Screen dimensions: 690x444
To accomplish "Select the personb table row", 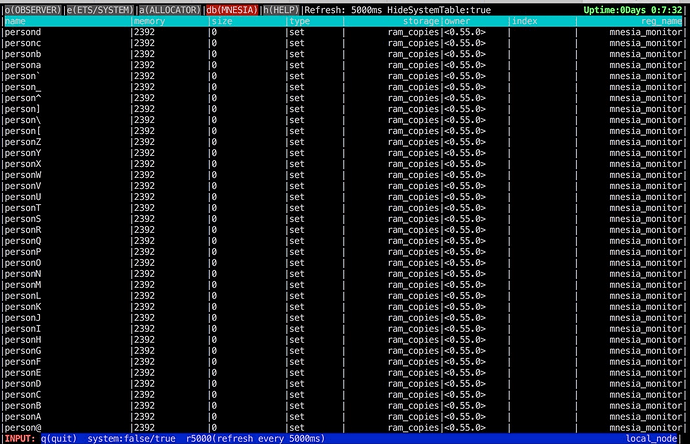I will pyautogui.click(x=343, y=54).
